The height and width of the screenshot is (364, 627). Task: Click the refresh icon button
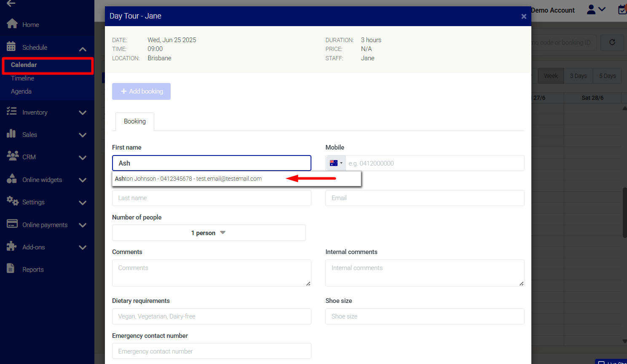(x=612, y=43)
